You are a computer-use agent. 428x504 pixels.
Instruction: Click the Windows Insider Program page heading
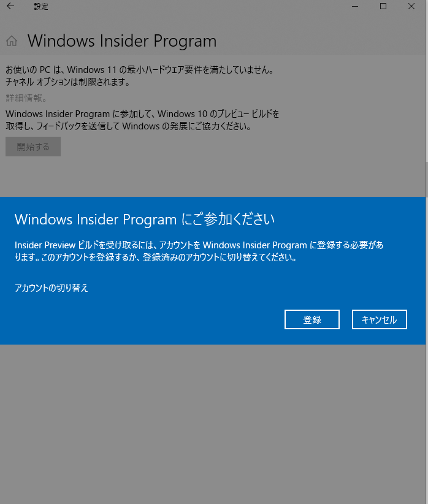click(122, 41)
